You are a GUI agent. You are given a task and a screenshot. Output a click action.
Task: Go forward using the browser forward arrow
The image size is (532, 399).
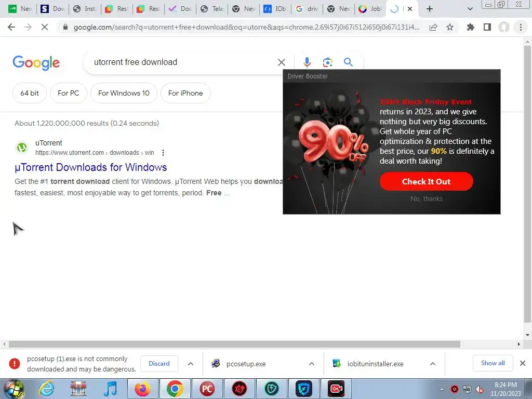[28, 27]
